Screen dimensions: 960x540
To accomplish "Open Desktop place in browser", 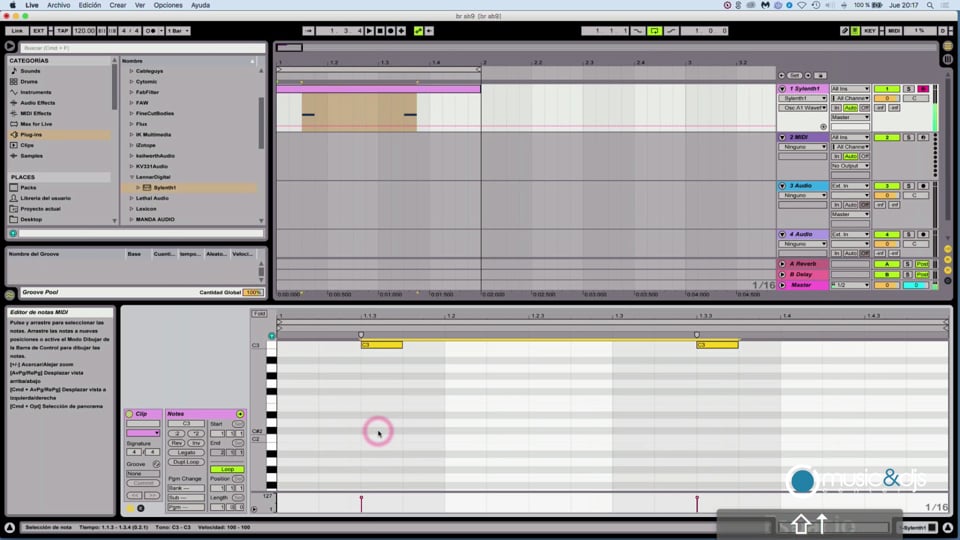I will coord(31,219).
